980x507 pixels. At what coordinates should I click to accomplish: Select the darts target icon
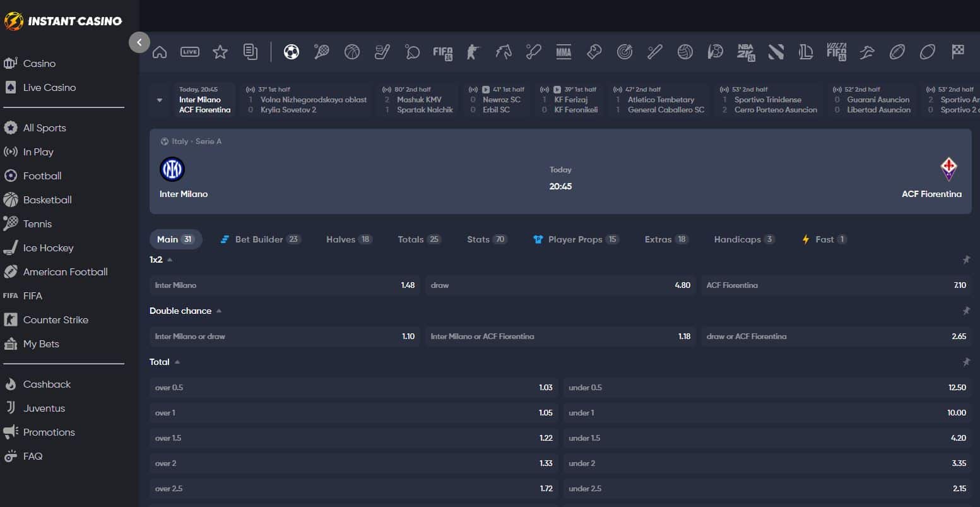coord(625,52)
